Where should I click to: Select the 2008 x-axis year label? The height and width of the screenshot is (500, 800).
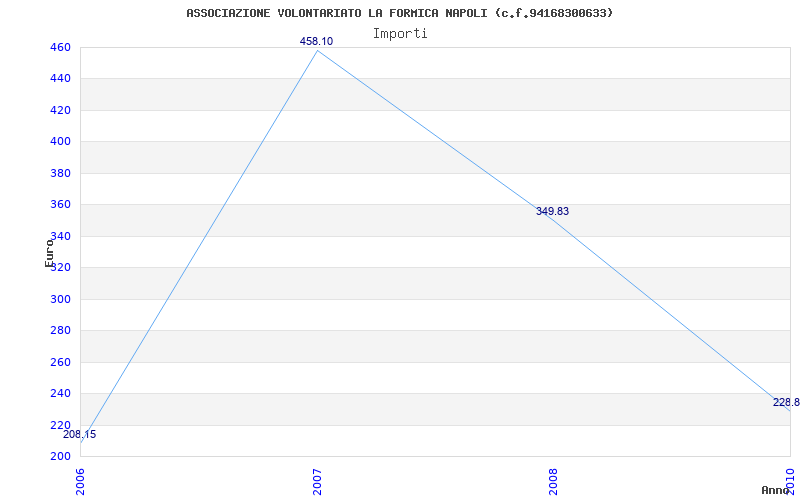[554, 479]
